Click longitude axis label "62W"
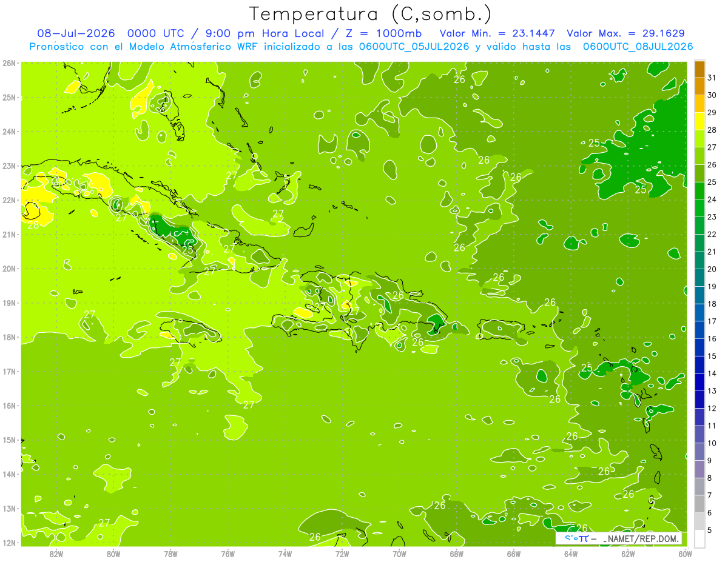The height and width of the screenshot is (562, 728). pyautogui.click(x=628, y=554)
